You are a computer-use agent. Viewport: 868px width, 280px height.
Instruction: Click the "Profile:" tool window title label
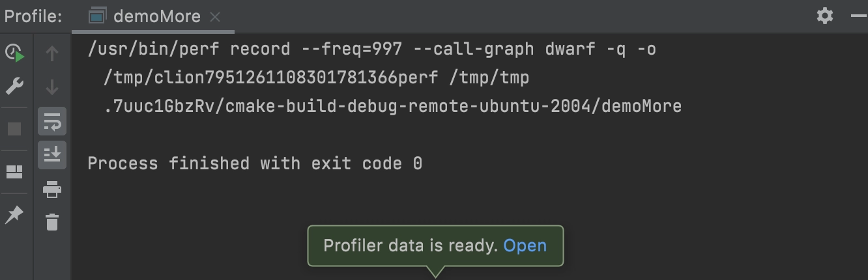tap(33, 16)
